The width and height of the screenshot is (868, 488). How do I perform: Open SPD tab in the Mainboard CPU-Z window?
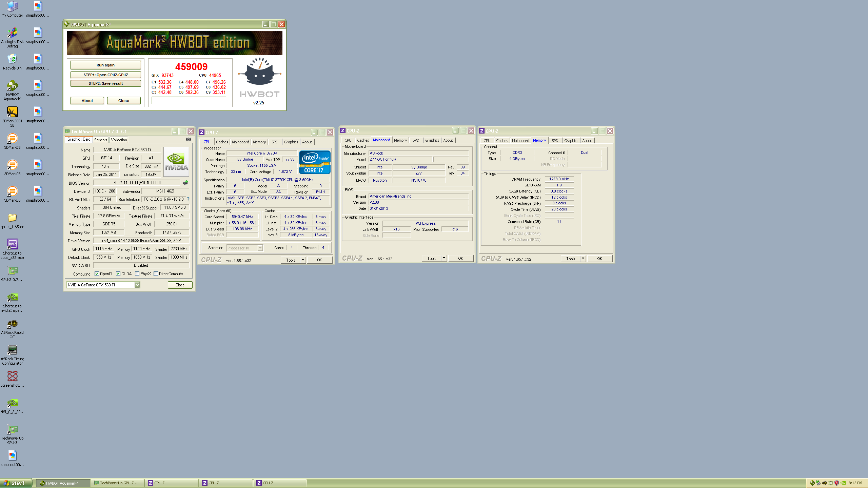point(416,140)
